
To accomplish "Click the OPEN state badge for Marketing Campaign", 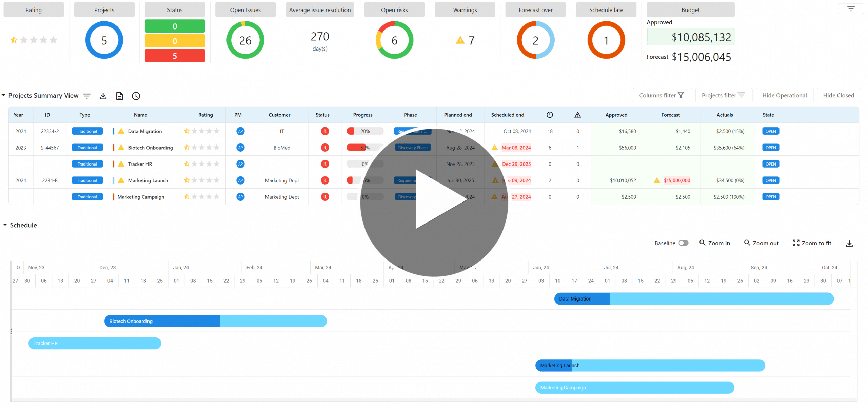I will point(770,197).
